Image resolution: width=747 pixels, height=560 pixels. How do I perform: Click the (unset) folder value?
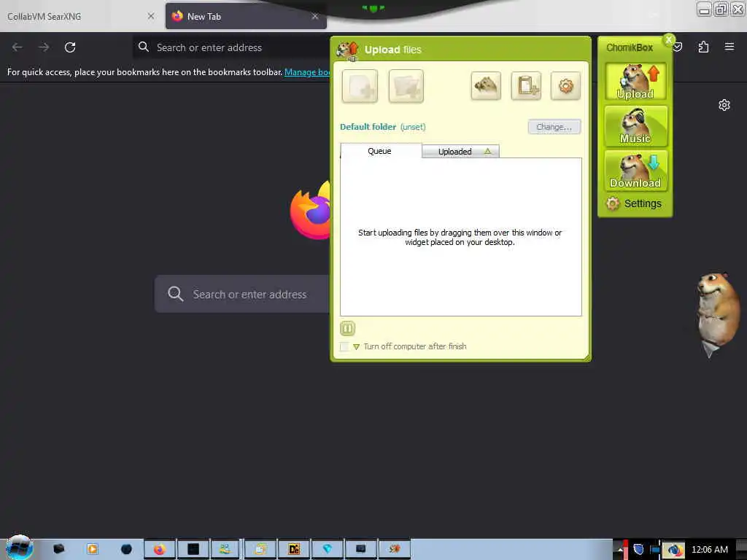(x=413, y=127)
